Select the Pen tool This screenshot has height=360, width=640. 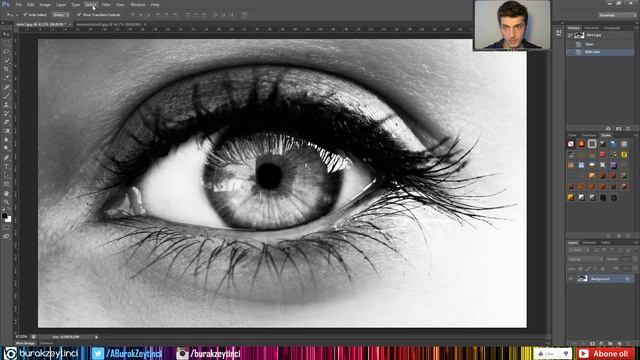(x=6, y=158)
